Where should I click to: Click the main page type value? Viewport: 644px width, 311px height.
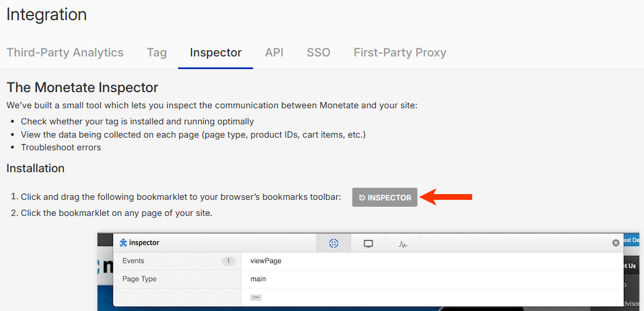pyautogui.click(x=258, y=279)
